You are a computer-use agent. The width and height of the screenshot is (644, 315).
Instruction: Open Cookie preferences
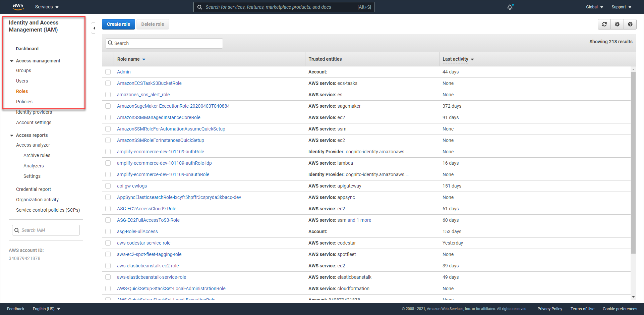click(x=620, y=309)
